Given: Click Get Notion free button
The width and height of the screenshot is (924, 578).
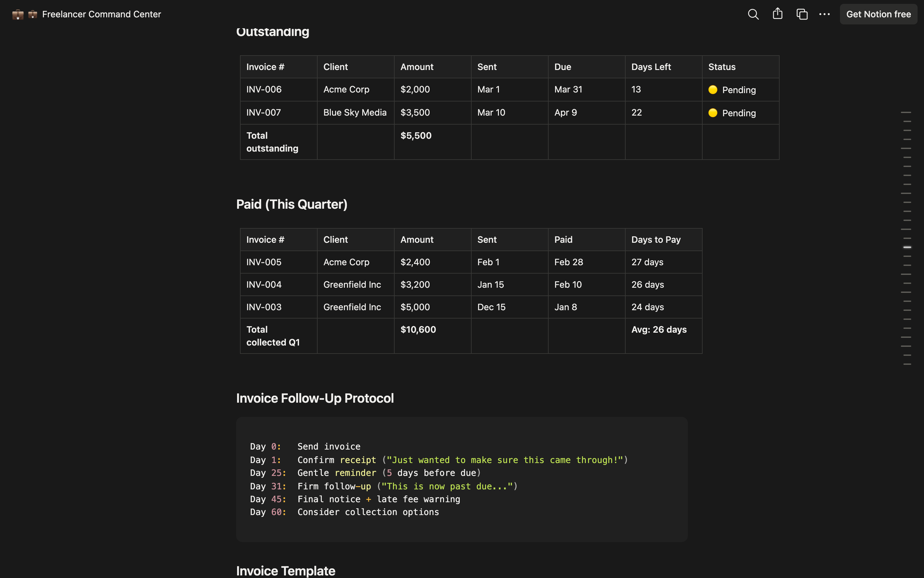Looking at the screenshot, I should (x=878, y=14).
